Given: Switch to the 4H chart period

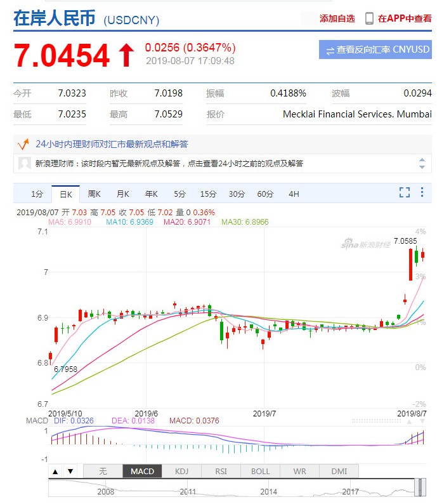Looking at the screenshot, I should [294, 194].
